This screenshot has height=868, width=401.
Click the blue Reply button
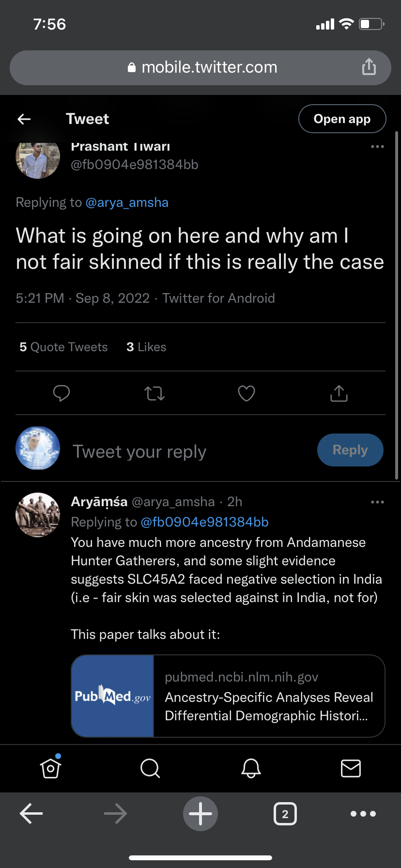[x=350, y=450]
